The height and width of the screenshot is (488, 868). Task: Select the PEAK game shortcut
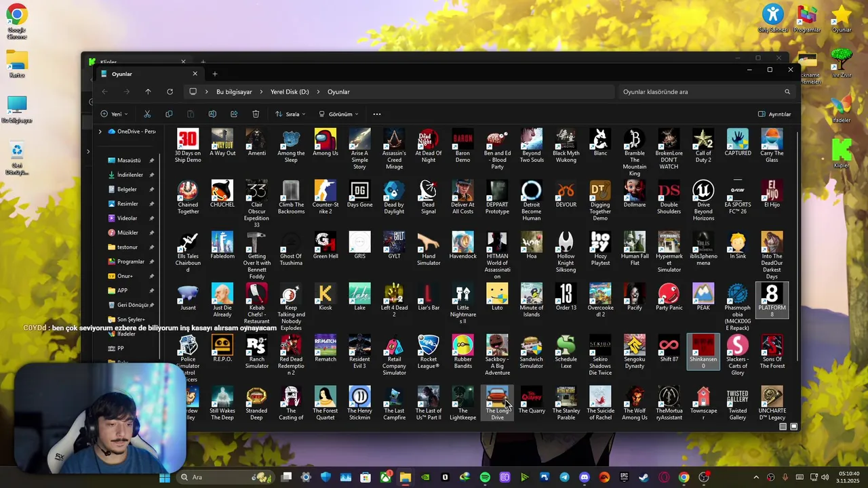pyautogui.click(x=703, y=298)
